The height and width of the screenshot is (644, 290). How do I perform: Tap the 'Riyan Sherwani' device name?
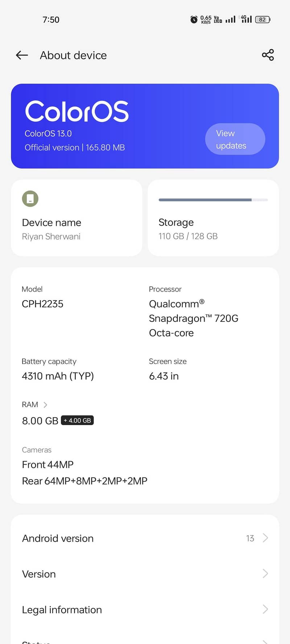coord(51,236)
